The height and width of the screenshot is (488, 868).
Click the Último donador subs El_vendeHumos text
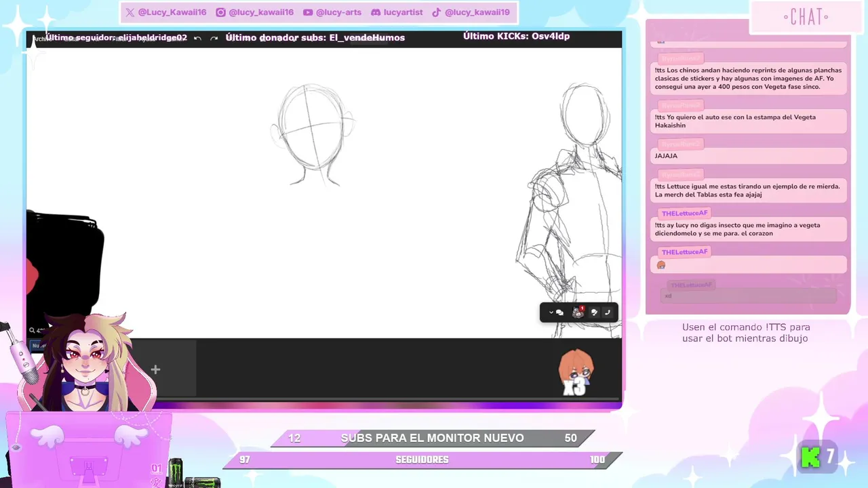[x=315, y=38]
